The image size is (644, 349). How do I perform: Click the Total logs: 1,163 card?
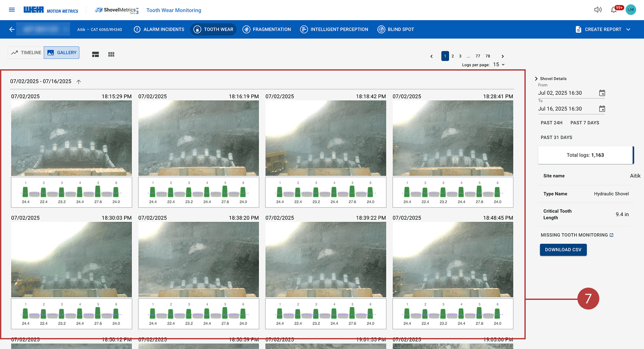click(x=586, y=155)
